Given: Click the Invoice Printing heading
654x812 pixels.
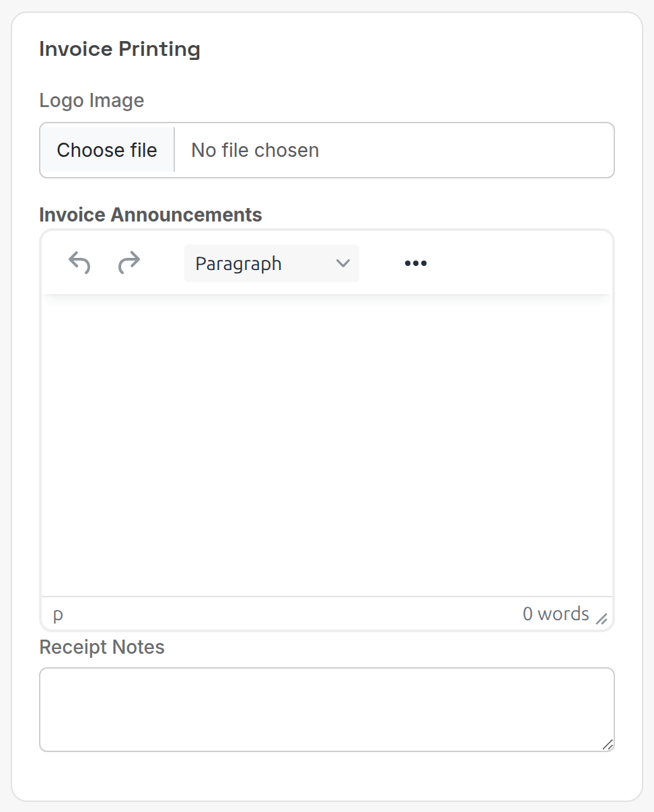Looking at the screenshot, I should tap(120, 49).
